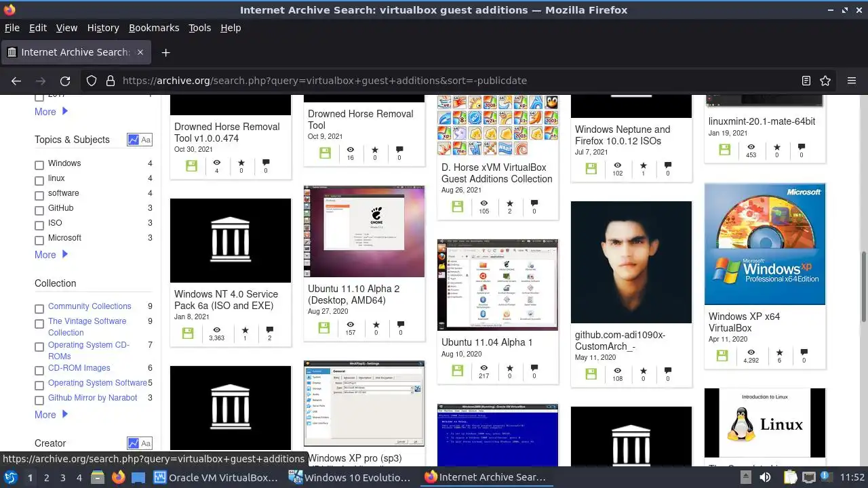The height and width of the screenshot is (488, 868).
Task: Check the Windows topic filter
Action: click(39, 165)
